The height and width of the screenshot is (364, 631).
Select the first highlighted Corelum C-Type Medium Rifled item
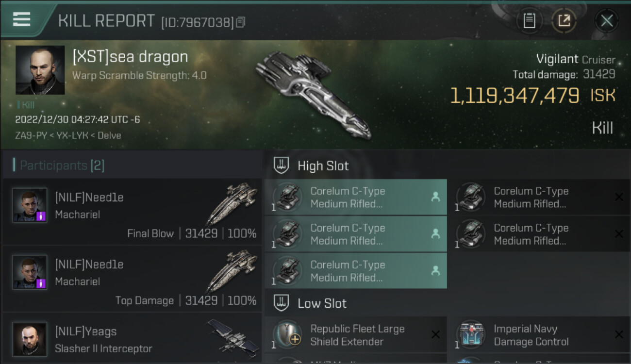pyautogui.click(x=356, y=198)
